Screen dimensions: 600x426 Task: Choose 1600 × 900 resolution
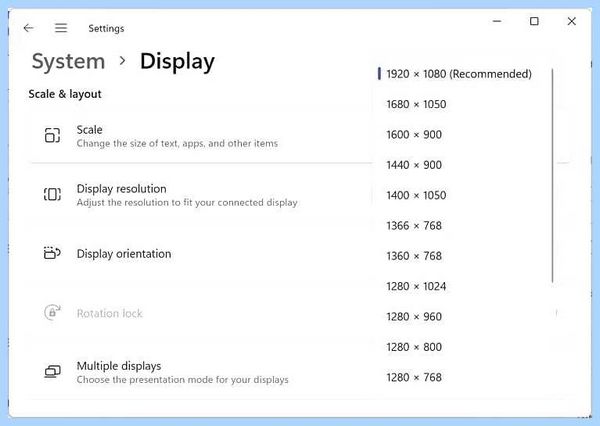click(x=414, y=135)
